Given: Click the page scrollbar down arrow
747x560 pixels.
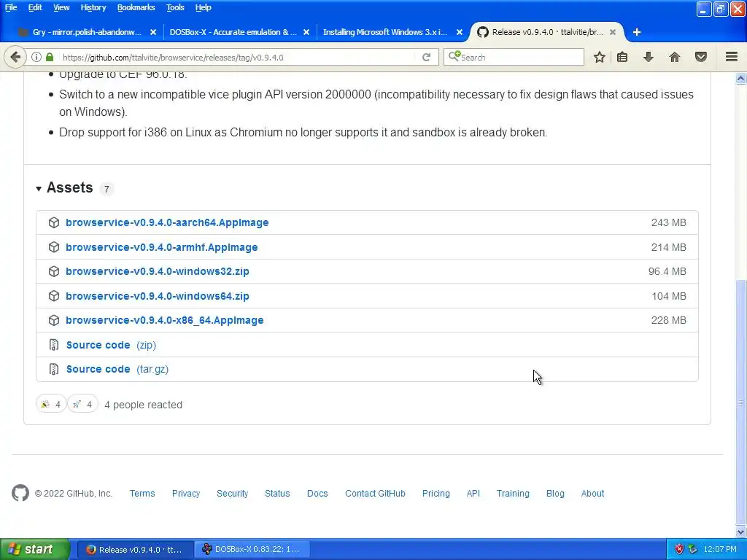Looking at the screenshot, I should click(x=741, y=532).
